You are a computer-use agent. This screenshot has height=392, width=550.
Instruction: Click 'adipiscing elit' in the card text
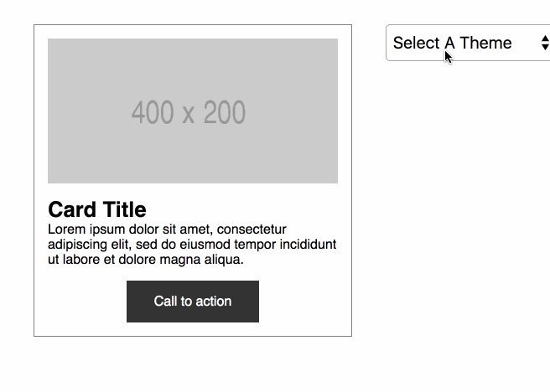[x=90, y=245]
